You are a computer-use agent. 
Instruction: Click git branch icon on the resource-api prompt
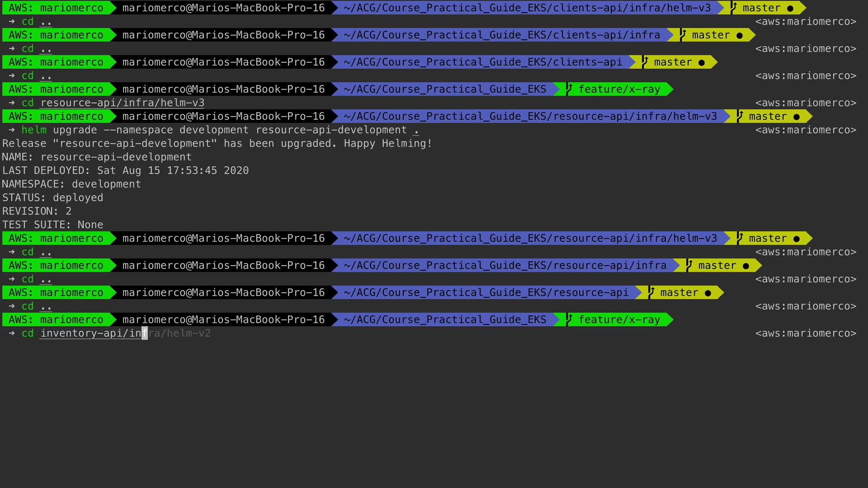tap(651, 292)
